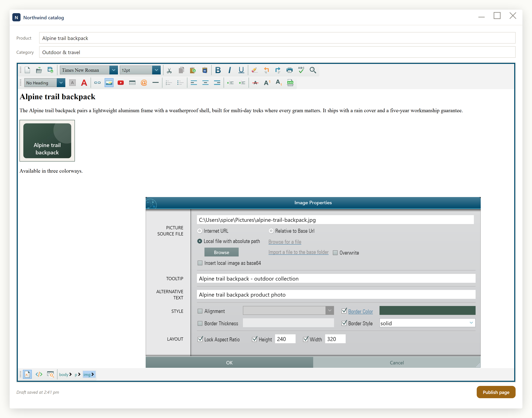The image size is (532, 418).
Task: Undo the last action
Action: pyautogui.click(x=266, y=71)
